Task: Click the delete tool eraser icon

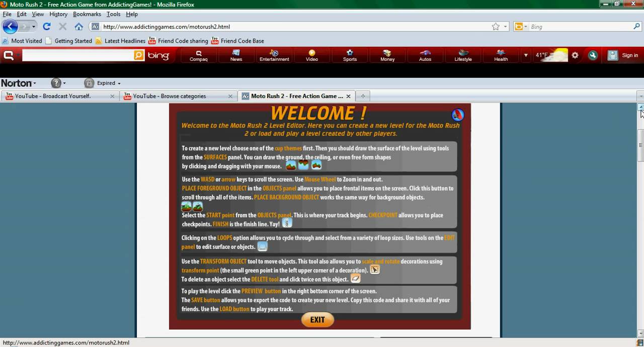Action: [356, 278]
